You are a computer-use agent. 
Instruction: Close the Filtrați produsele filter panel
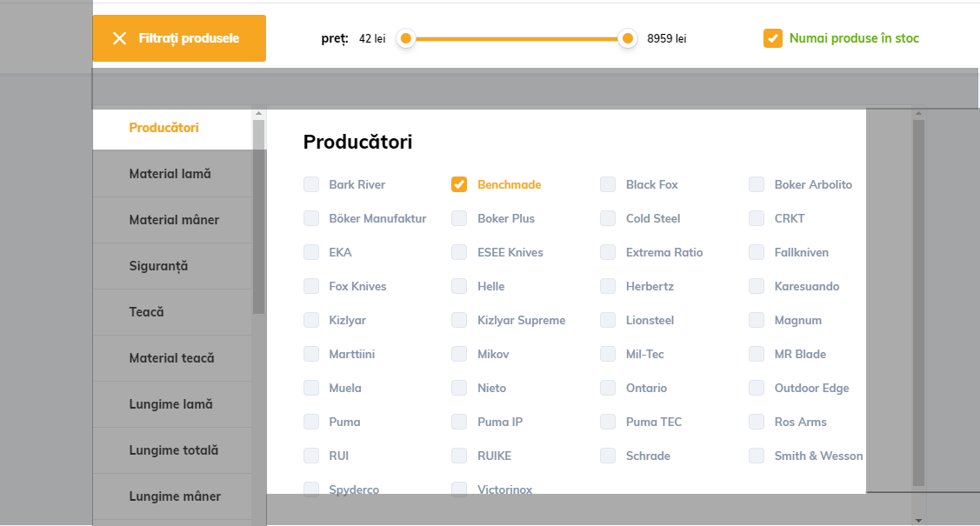[x=179, y=38]
